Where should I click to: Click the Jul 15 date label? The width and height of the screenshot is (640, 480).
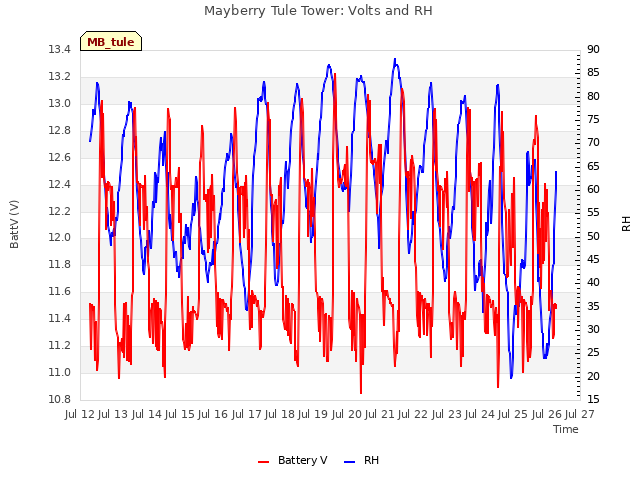[x=180, y=415]
